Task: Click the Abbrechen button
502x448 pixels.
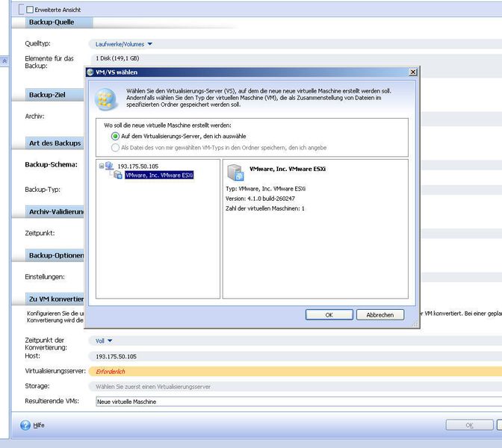Action: coord(380,315)
